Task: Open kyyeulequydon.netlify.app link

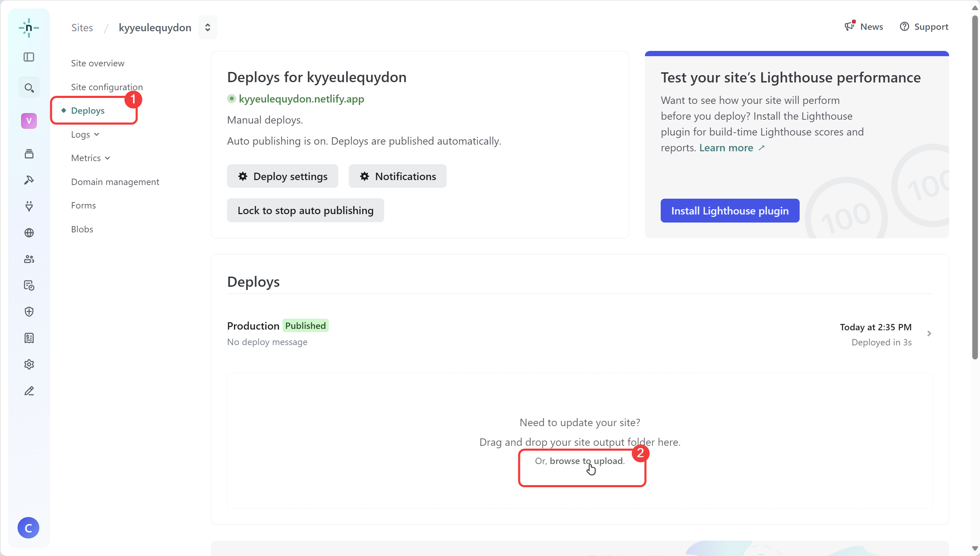Action: tap(301, 99)
